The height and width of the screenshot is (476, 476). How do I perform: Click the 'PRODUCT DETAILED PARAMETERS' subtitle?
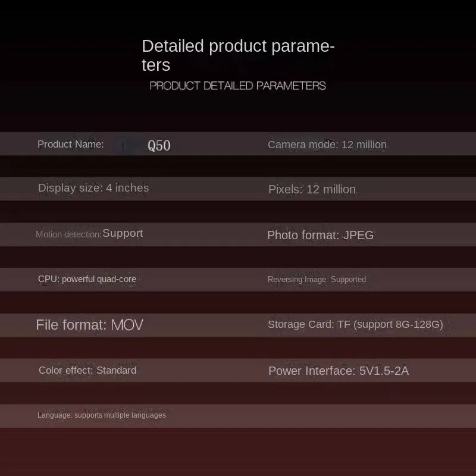click(x=237, y=86)
